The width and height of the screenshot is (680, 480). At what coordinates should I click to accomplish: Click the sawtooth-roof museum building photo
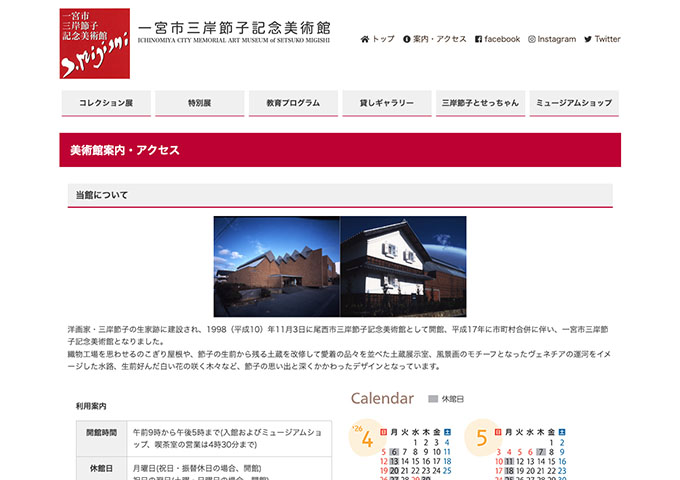pos(277,267)
